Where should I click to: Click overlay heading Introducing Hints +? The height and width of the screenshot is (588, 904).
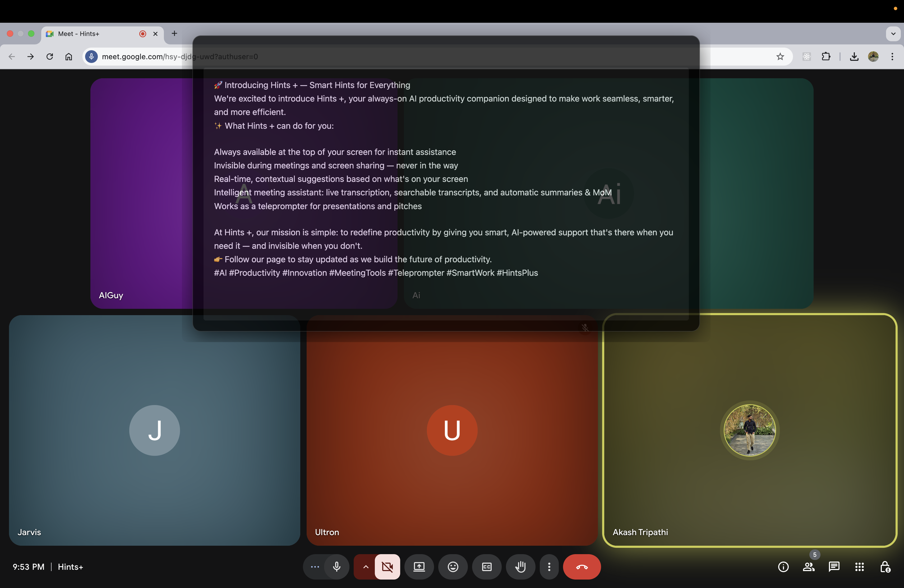[312, 85]
